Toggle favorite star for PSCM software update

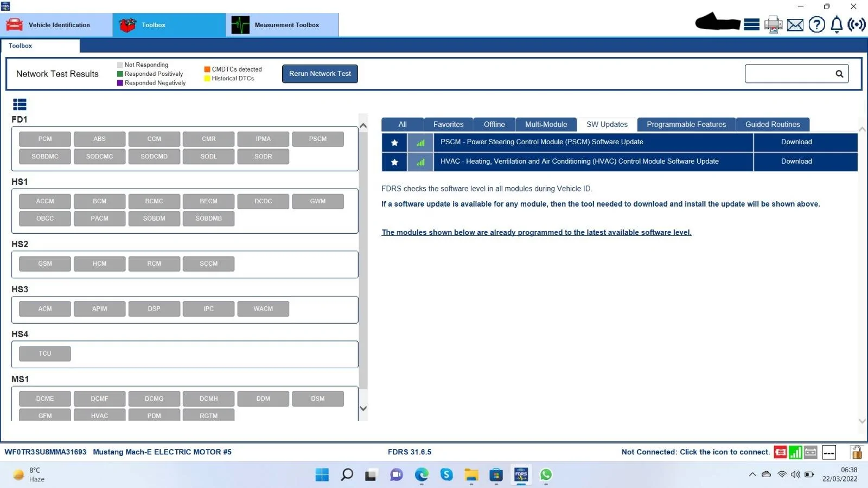pyautogui.click(x=394, y=143)
